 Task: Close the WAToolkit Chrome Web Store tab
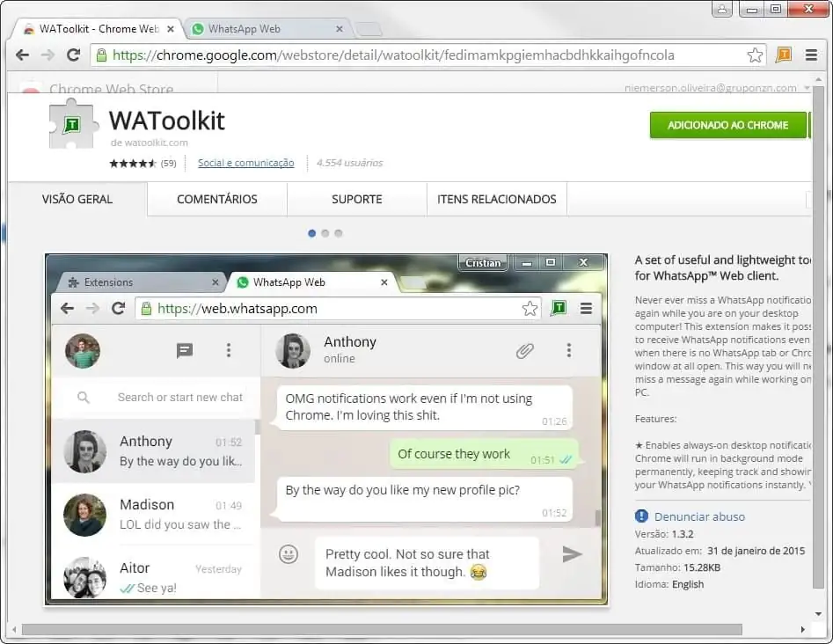tap(170, 29)
